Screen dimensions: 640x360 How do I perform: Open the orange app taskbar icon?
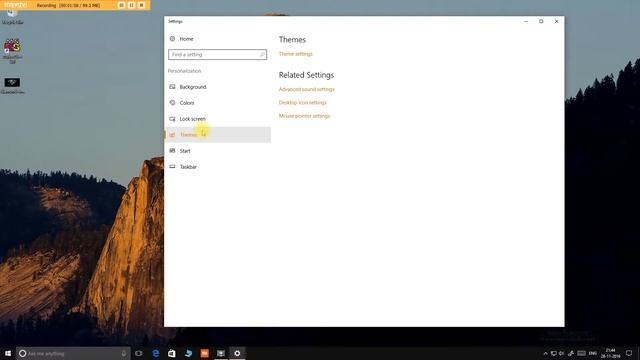pyautogui.click(x=204, y=353)
